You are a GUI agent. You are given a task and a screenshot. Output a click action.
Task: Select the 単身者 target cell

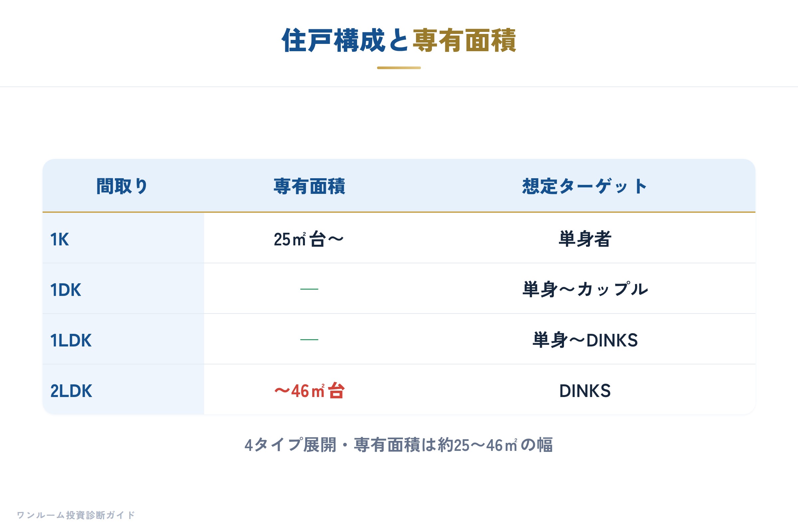(x=585, y=239)
